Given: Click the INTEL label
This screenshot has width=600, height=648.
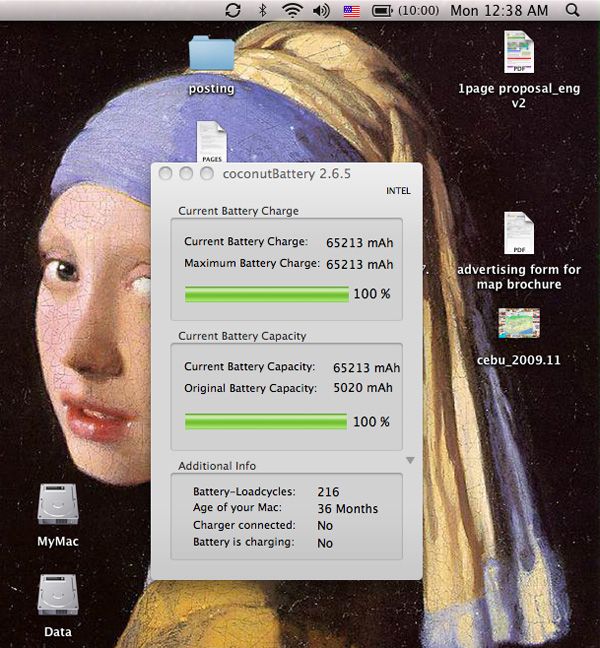Looking at the screenshot, I should click(x=398, y=191).
